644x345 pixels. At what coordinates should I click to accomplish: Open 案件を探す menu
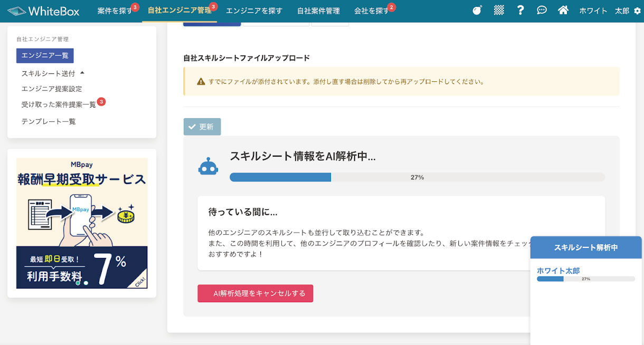pyautogui.click(x=115, y=11)
